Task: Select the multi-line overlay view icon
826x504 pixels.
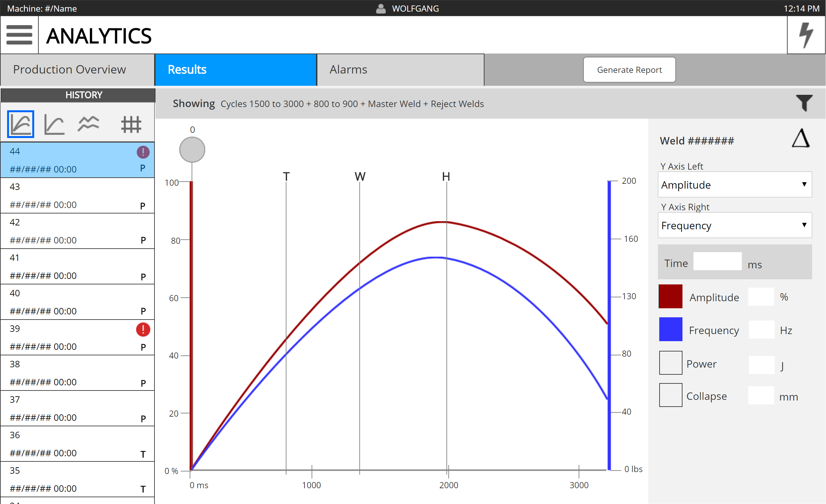Action: [88, 124]
